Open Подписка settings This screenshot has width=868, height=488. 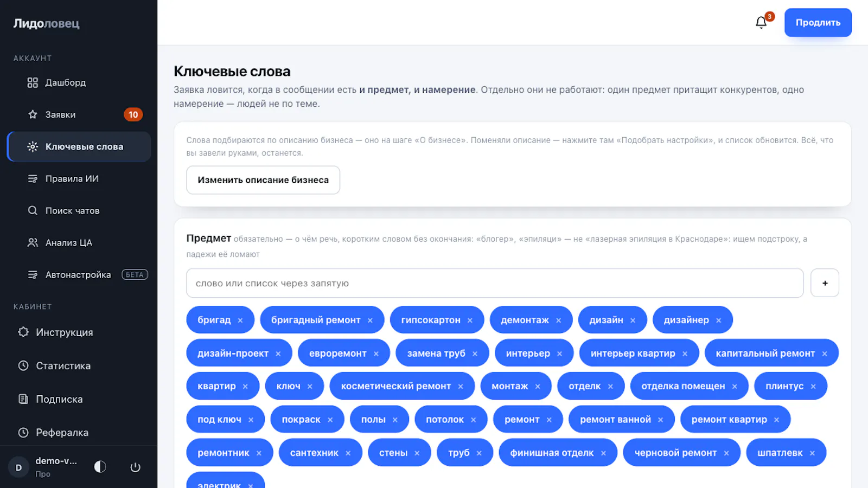[79, 399]
